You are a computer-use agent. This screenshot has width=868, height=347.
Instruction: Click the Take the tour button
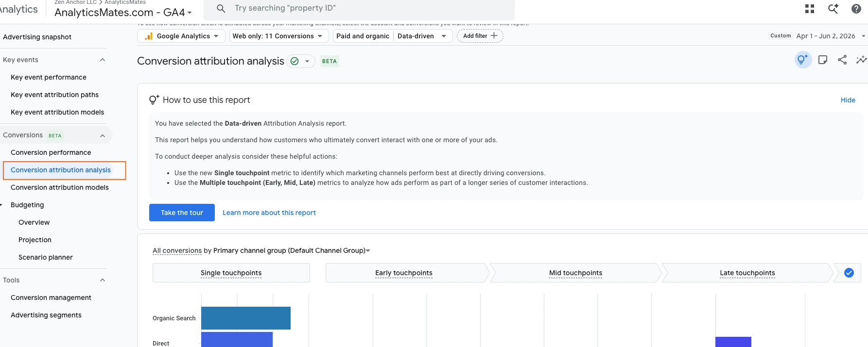[x=182, y=213]
